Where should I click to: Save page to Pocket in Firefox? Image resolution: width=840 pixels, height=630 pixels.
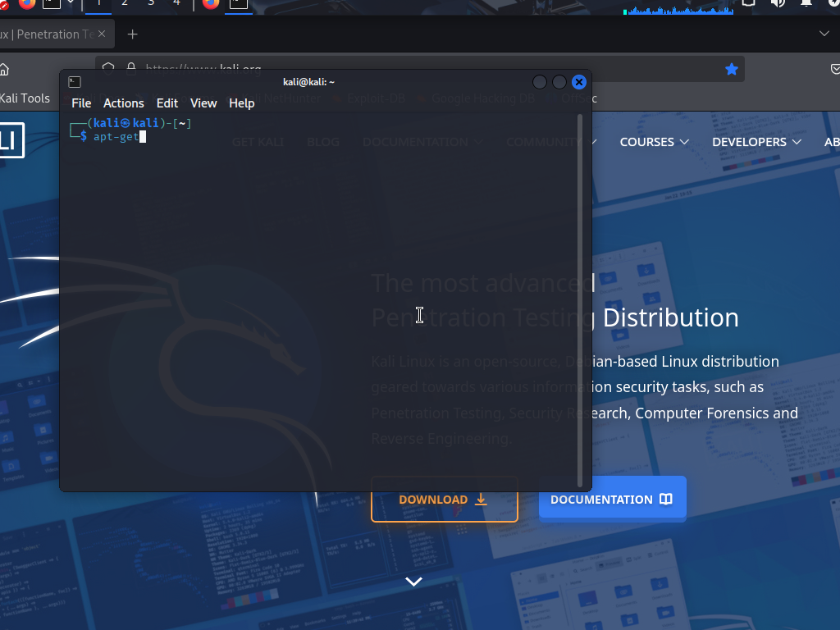point(835,69)
